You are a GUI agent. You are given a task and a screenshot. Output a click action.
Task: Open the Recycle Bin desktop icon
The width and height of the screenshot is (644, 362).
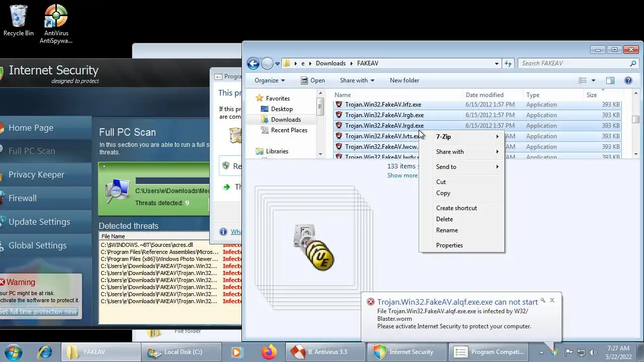pyautogui.click(x=19, y=20)
